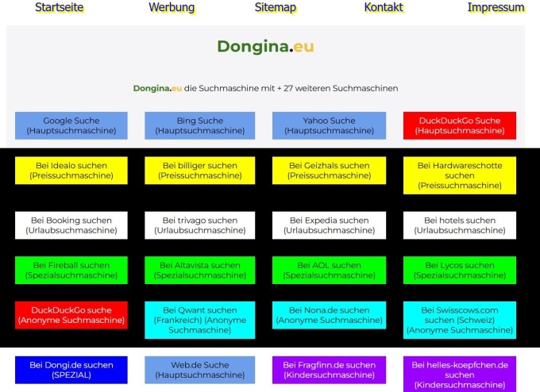Click Bei Fireball suchen green button
The height and width of the screenshot is (392, 540).
71,270
